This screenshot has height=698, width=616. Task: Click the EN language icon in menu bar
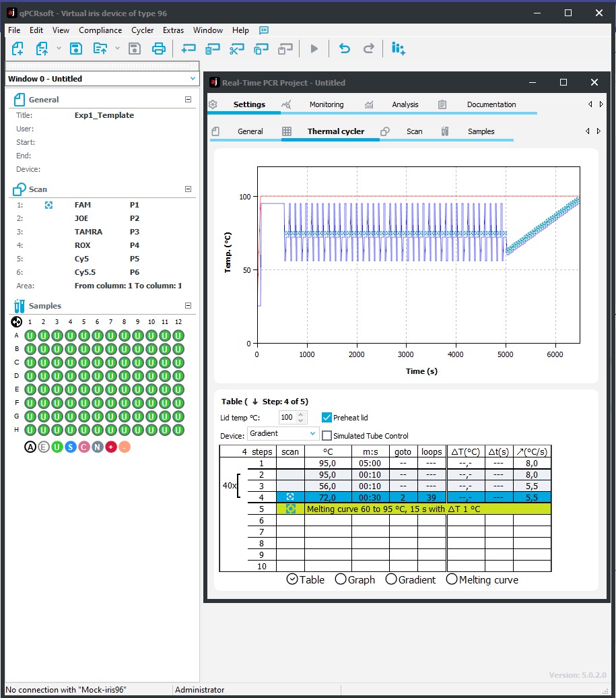coord(264,30)
